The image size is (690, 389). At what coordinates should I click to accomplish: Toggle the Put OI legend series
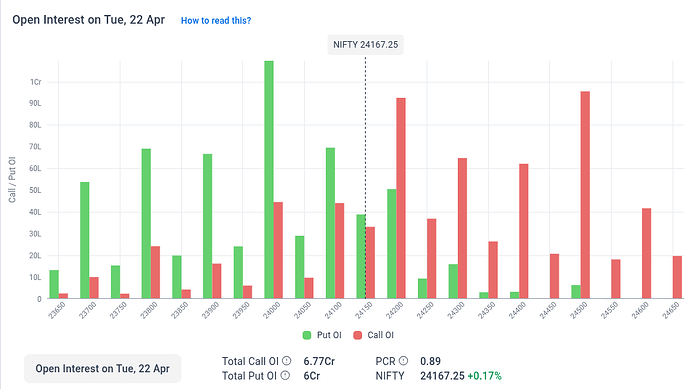click(322, 335)
